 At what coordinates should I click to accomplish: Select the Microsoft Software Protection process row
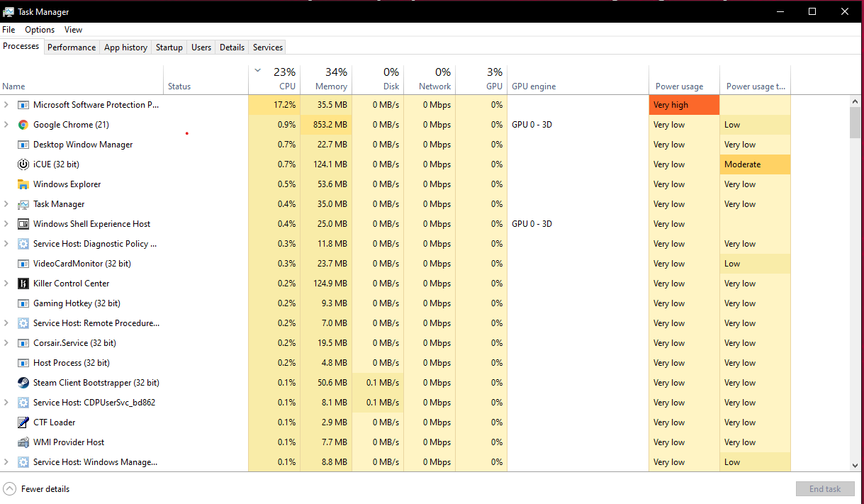(x=96, y=104)
